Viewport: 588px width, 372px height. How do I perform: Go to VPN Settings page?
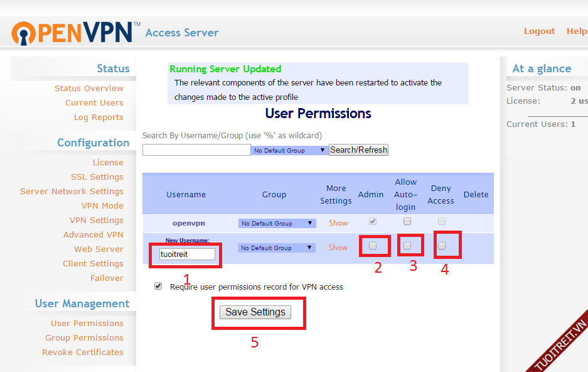pos(96,221)
